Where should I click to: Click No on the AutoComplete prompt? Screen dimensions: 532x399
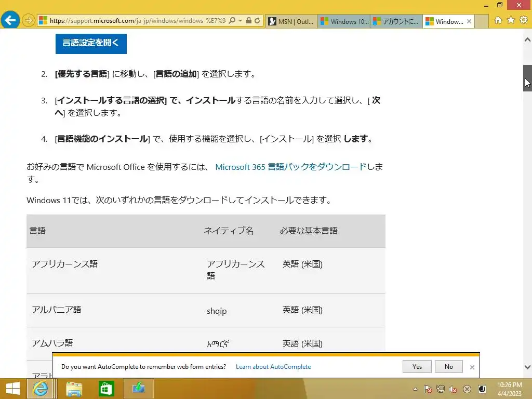(448, 366)
